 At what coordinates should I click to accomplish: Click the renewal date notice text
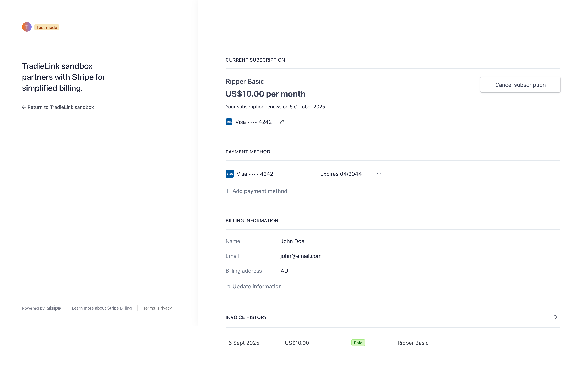[x=276, y=107]
